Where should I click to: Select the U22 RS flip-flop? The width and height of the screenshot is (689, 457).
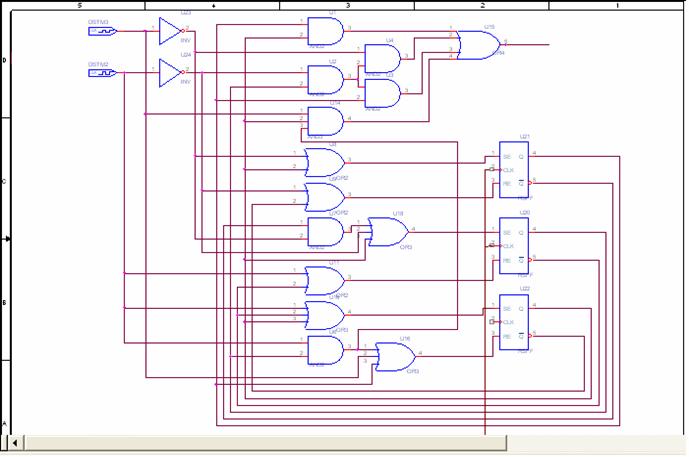514,322
